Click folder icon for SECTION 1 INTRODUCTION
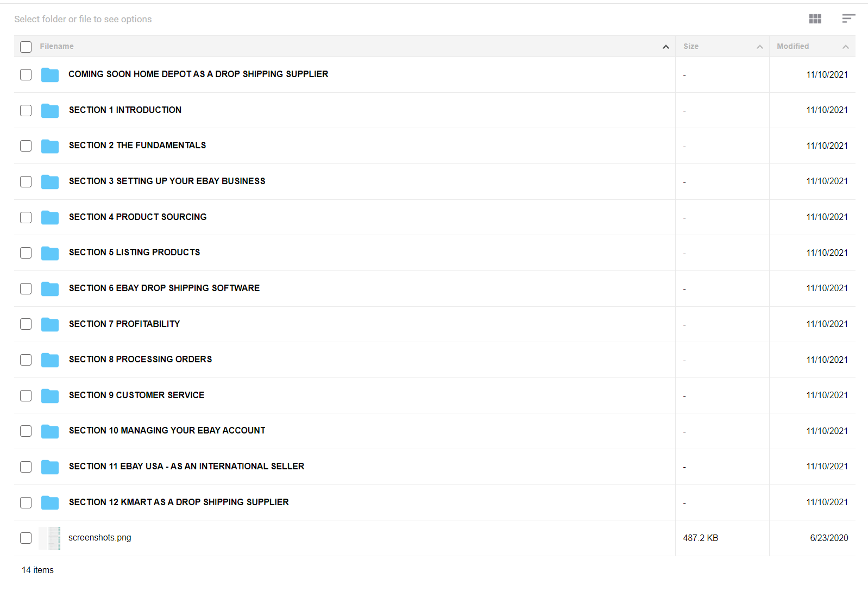The height and width of the screenshot is (591, 868). click(50, 111)
